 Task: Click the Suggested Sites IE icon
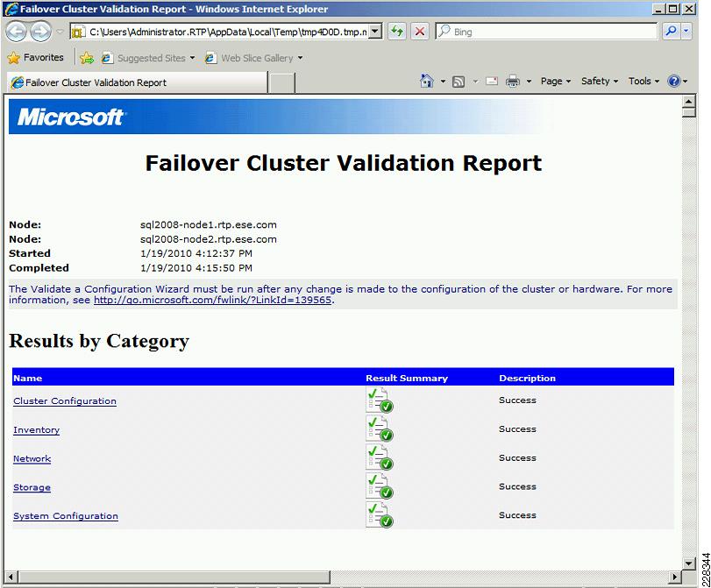107,58
